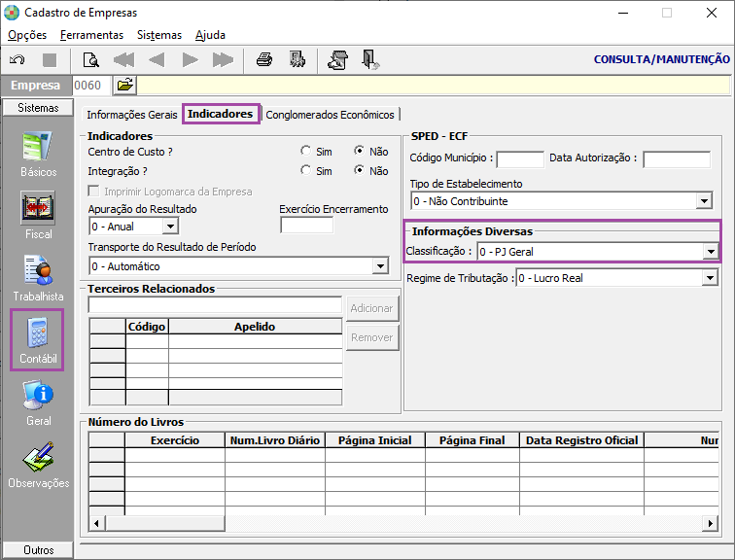Go to previous record arrow icon

coord(157,60)
